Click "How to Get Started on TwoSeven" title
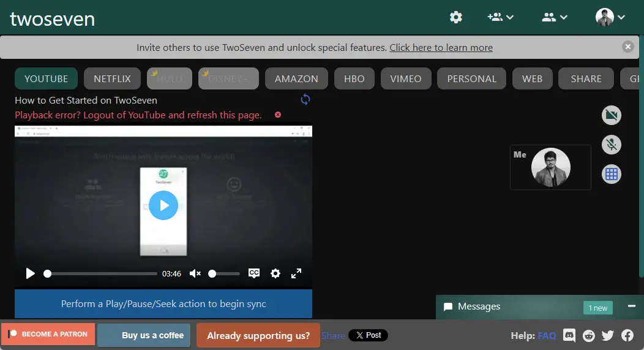Viewport: 644px width, 350px height. (86, 101)
